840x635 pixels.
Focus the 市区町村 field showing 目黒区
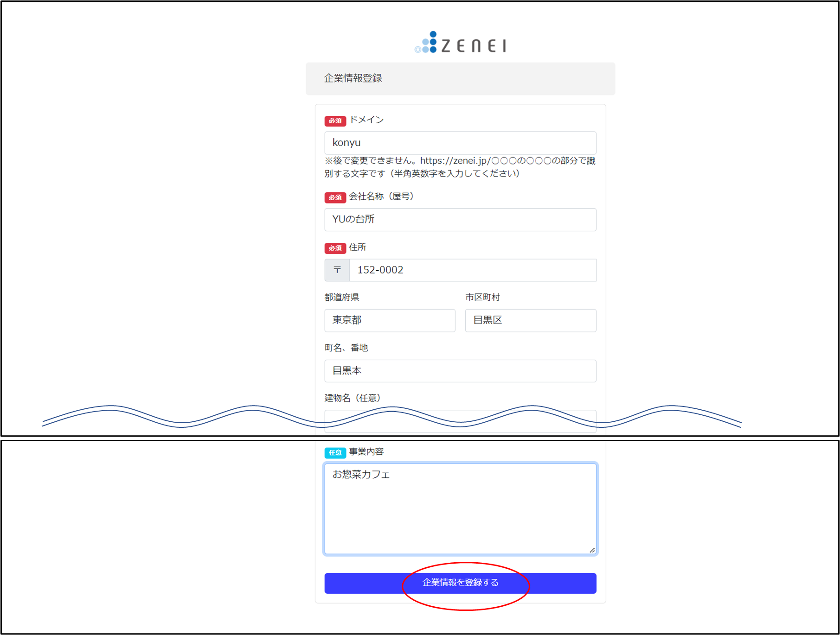pos(531,320)
